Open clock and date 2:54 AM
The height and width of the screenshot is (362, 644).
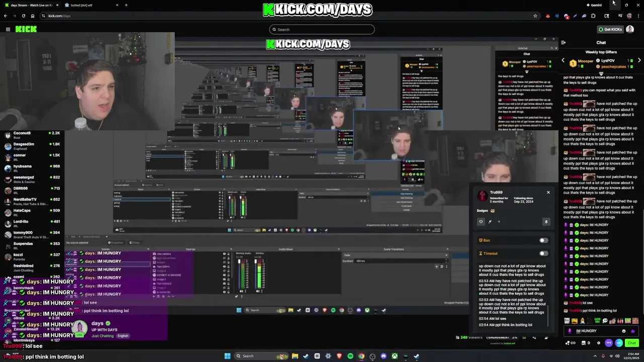[x=630, y=356]
